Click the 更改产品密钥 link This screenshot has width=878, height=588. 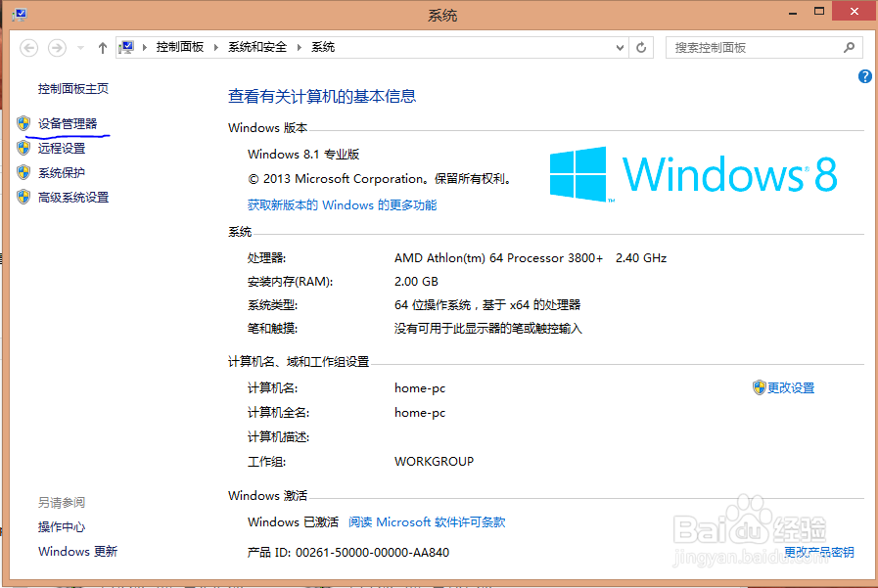pyautogui.click(x=818, y=552)
